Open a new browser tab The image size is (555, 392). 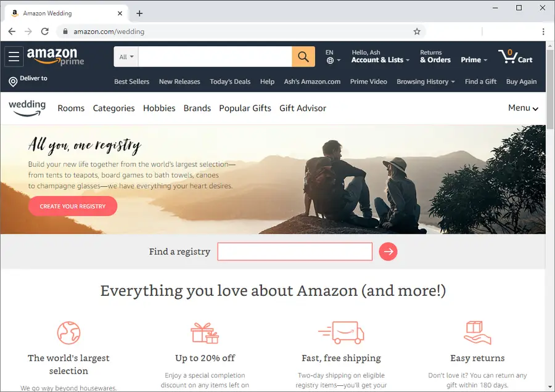click(x=139, y=14)
